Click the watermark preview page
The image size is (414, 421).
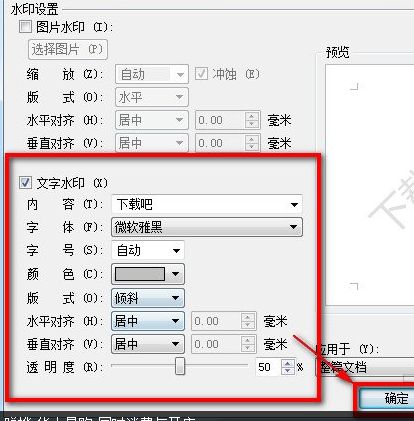[x=370, y=185]
